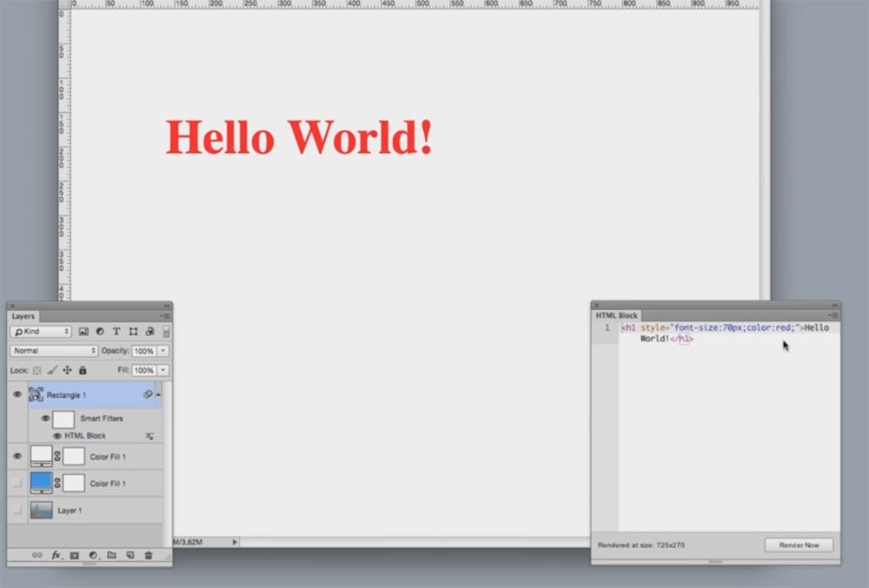Hide the top Color Fill 1 layer
This screenshot has width=869, height=588.
point(16,456)
